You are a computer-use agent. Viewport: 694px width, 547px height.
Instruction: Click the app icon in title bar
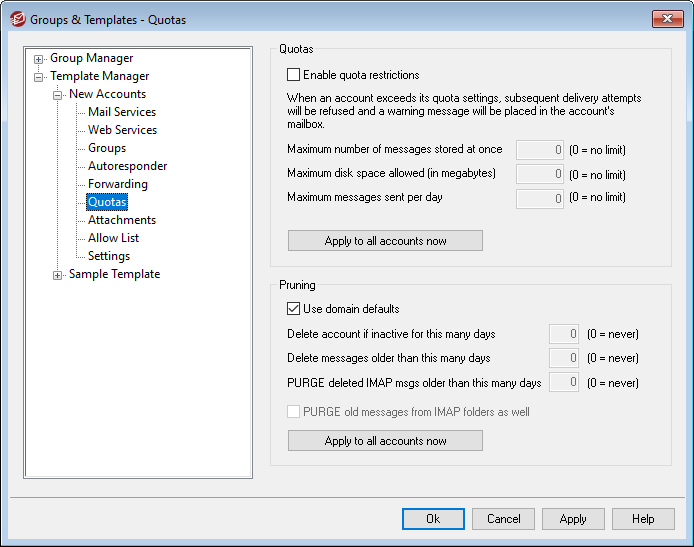coord(17,19)
